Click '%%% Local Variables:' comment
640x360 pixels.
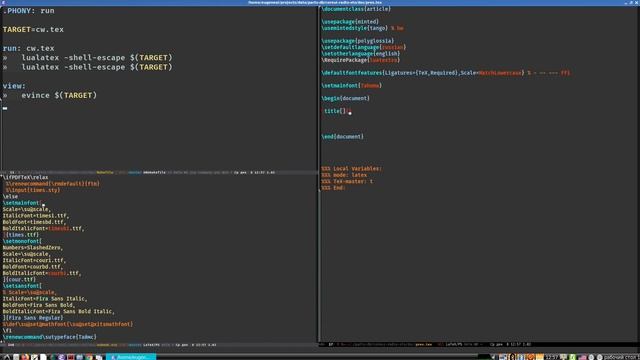[351, 169]
